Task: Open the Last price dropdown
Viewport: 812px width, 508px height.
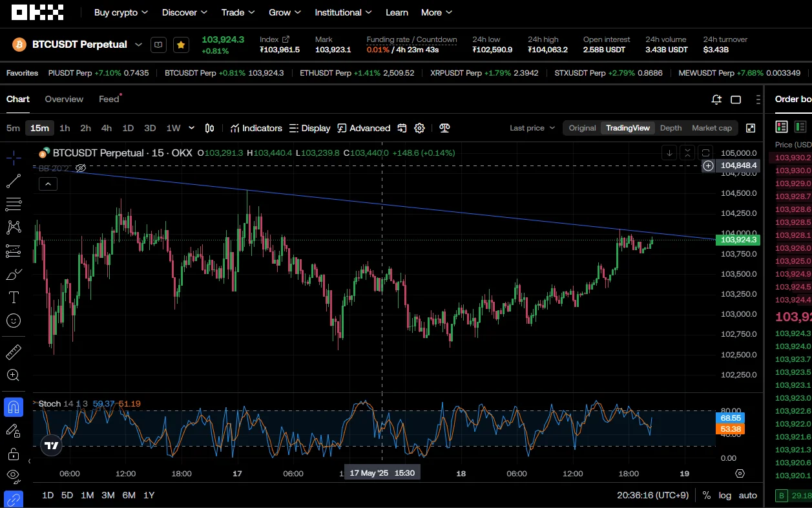Action: coord(532,128)
